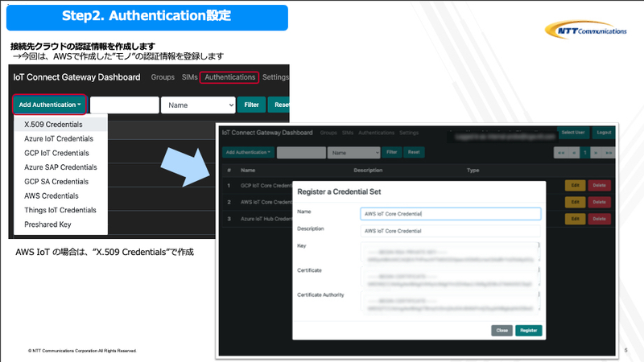Screen dimensions: 644x362
Task: Click the filter text field in left dashboard
Action: coord(125,105)
